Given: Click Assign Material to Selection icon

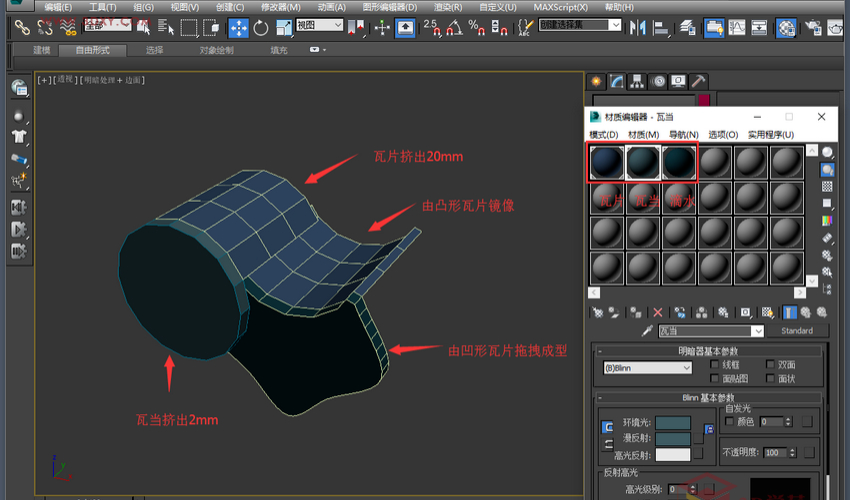Looking at the screenshot, I should 636,312.
